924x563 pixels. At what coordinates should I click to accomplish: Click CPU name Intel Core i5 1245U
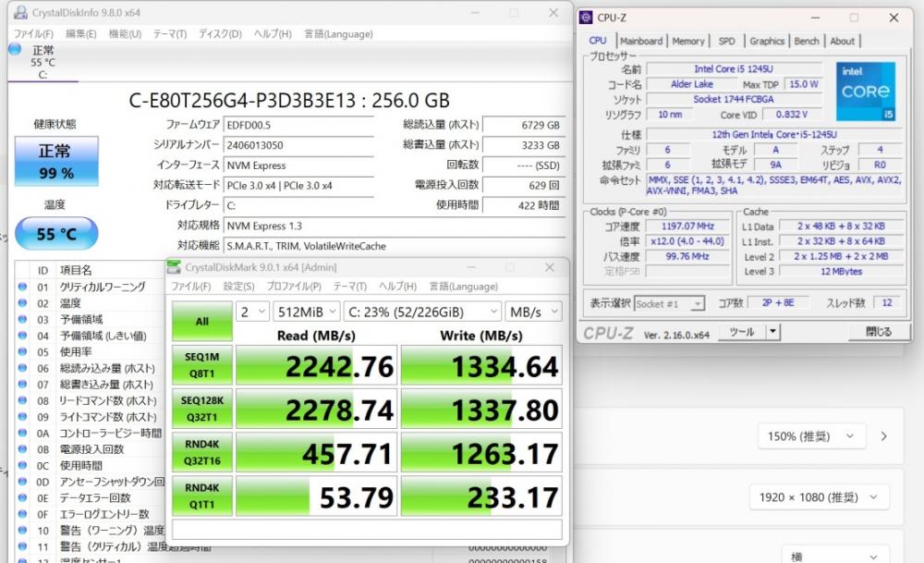[x=734, y=69]
